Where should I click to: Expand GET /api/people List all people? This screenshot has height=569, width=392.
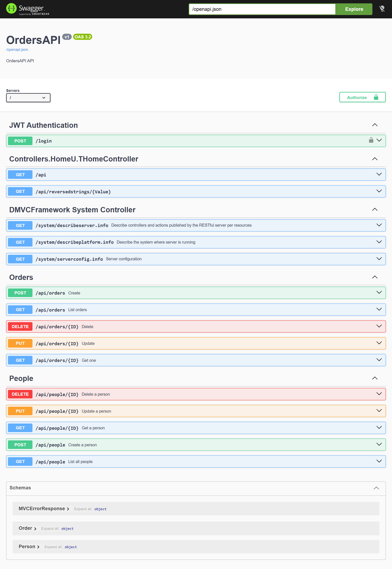pyautogui.click(x=196, y=461)
